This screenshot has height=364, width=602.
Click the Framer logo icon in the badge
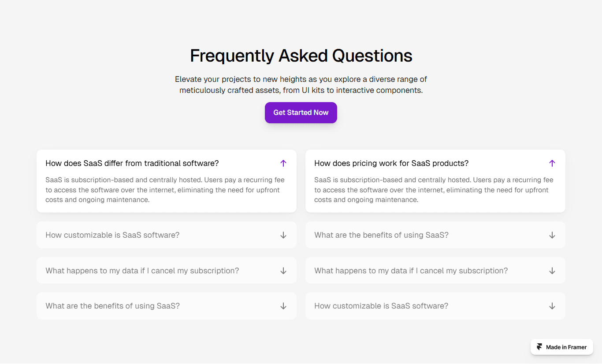click(539, 347)
